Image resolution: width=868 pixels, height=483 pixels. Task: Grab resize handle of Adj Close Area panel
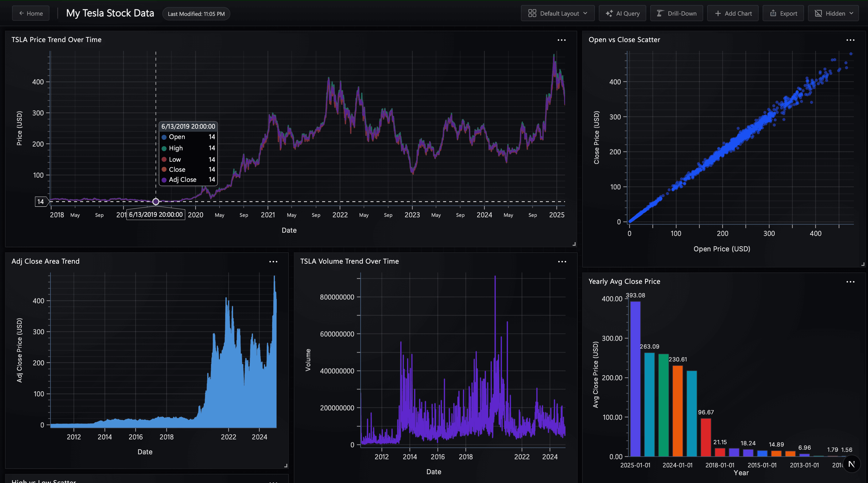tap(286, 465)
